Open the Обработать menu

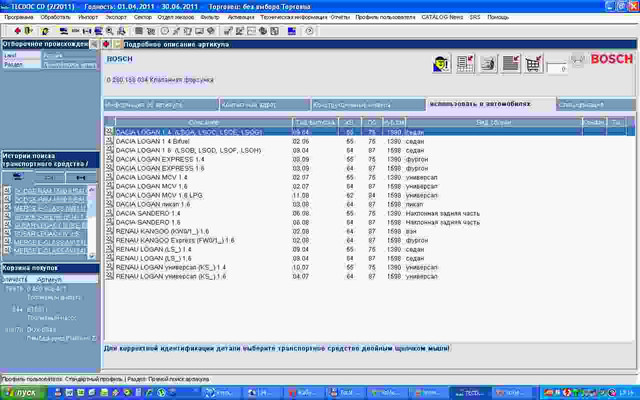pos(56,17)
